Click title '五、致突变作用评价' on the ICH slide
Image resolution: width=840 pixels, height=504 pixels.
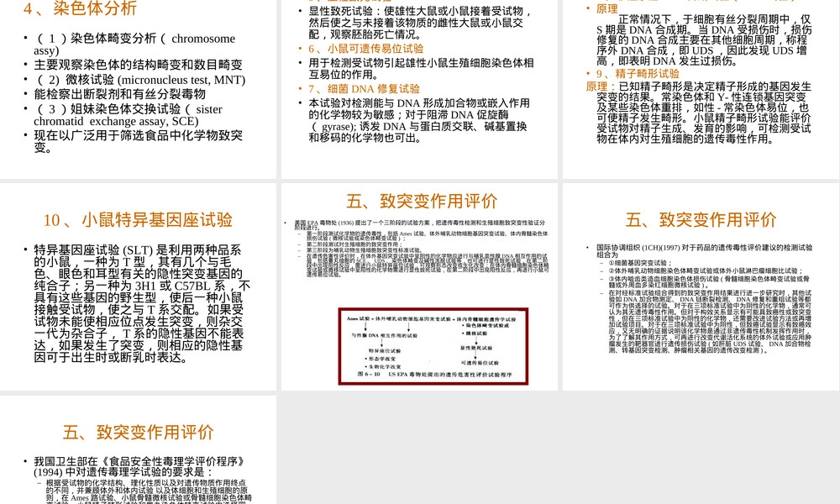pyautogui.click(x=701, y=219)
